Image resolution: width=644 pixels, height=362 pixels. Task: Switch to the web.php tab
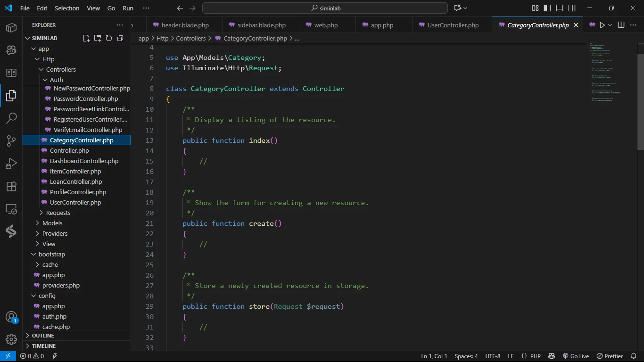[326, 25]
